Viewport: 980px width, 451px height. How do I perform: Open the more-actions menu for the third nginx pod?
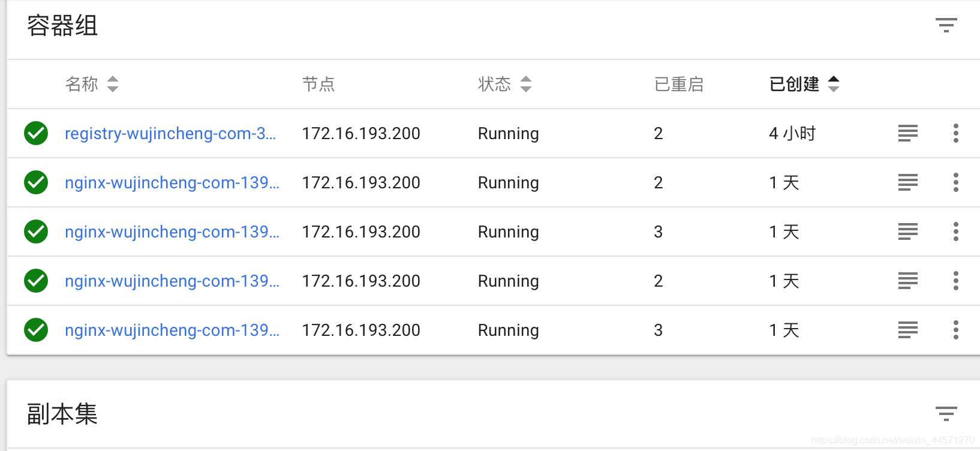click(x=956, y=281)
